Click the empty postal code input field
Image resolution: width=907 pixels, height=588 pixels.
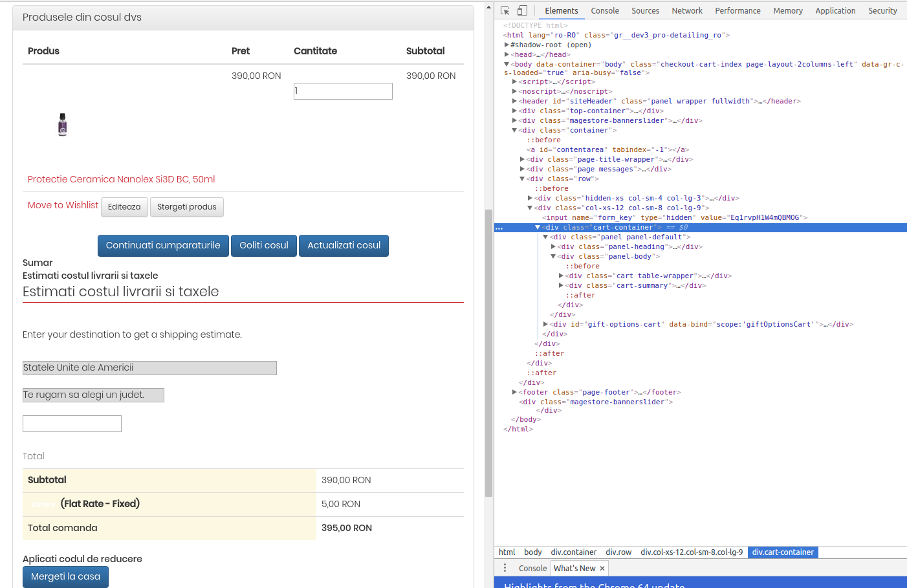click(72, 424)
